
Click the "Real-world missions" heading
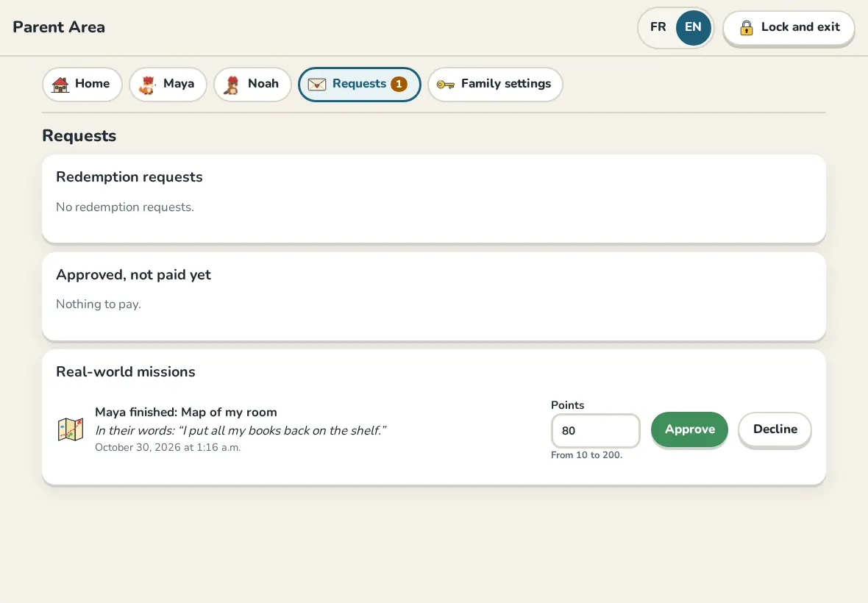click(x=126, y=372)
